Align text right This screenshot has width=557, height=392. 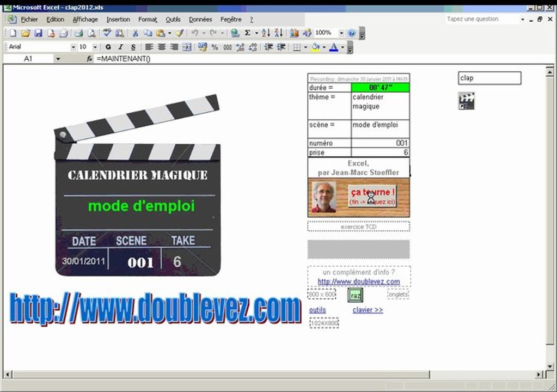174,47
